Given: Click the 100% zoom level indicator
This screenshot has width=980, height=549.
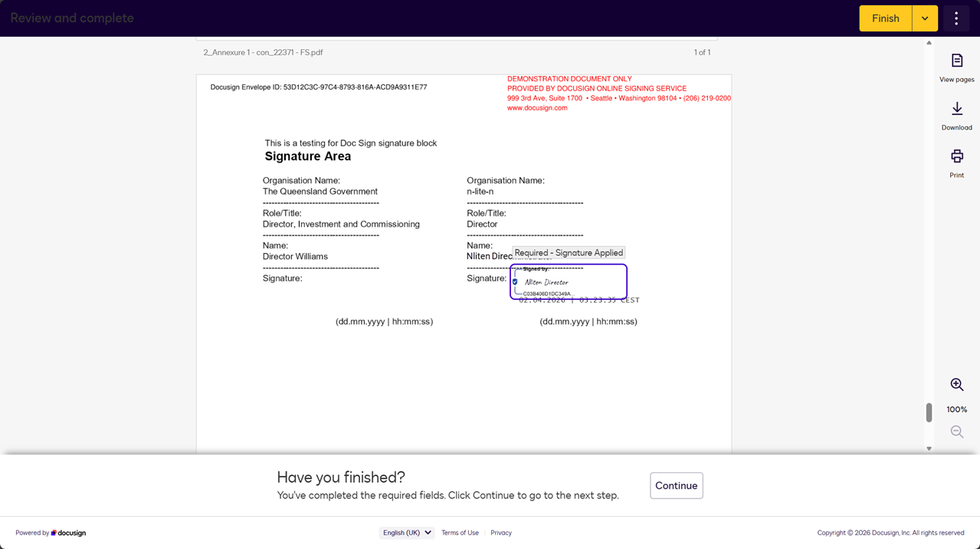Looking at the screenshot, I should click(956, 409).
